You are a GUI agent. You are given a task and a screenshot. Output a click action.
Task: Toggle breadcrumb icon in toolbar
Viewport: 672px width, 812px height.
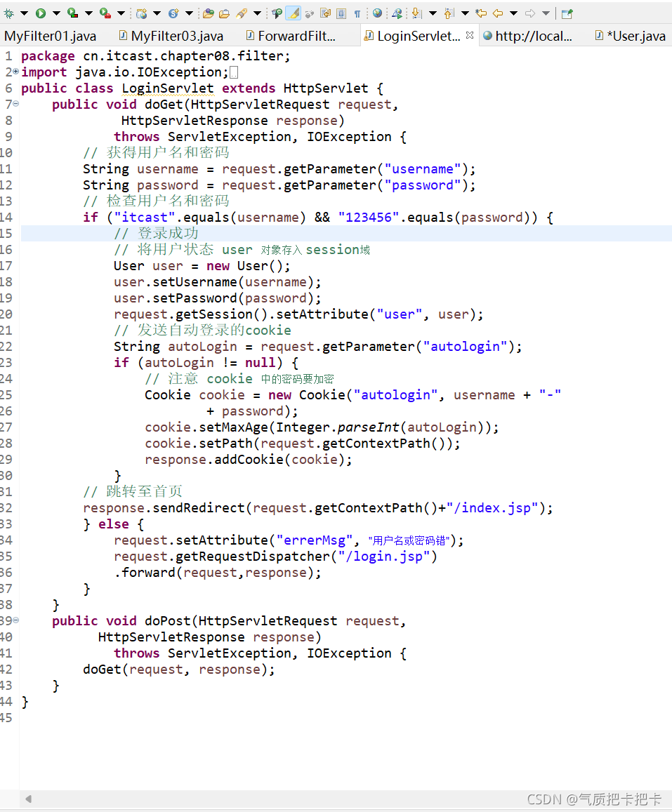(x=277, y=13)
